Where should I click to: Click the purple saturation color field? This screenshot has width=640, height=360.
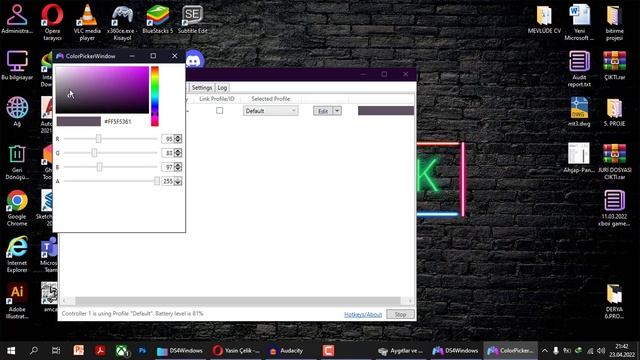(102, 90)
